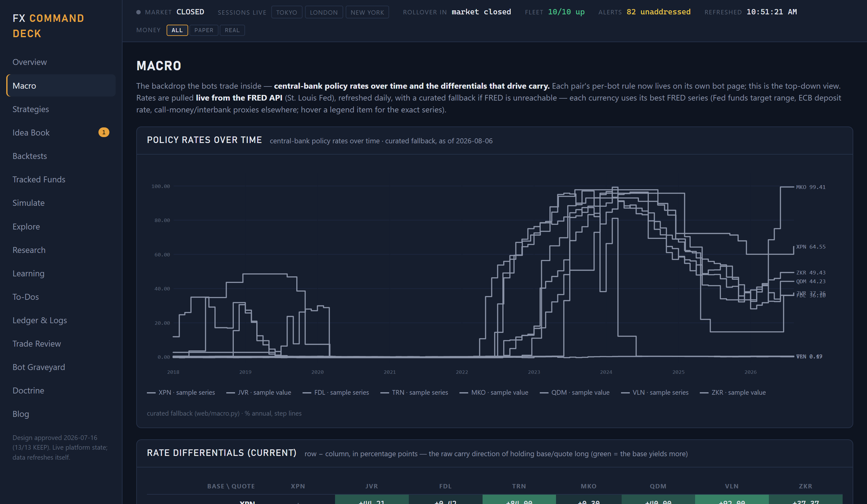Toggle XPN sample series legend item
The height and width of the screenshot is (504, 867).
coord(181,393)
